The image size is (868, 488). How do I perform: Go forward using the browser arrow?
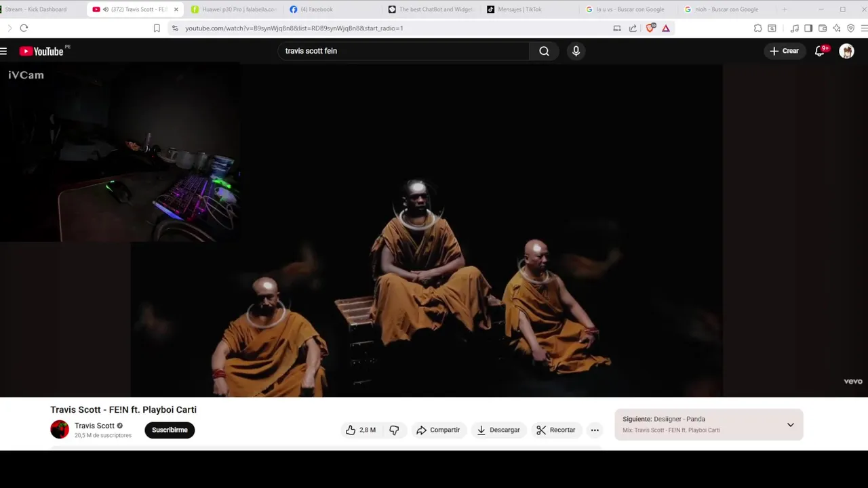[9, 28]
